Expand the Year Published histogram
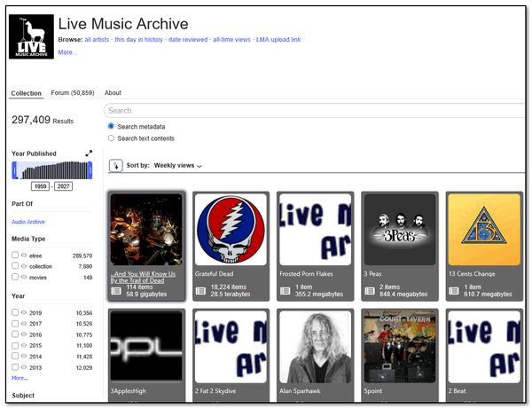 89,153
